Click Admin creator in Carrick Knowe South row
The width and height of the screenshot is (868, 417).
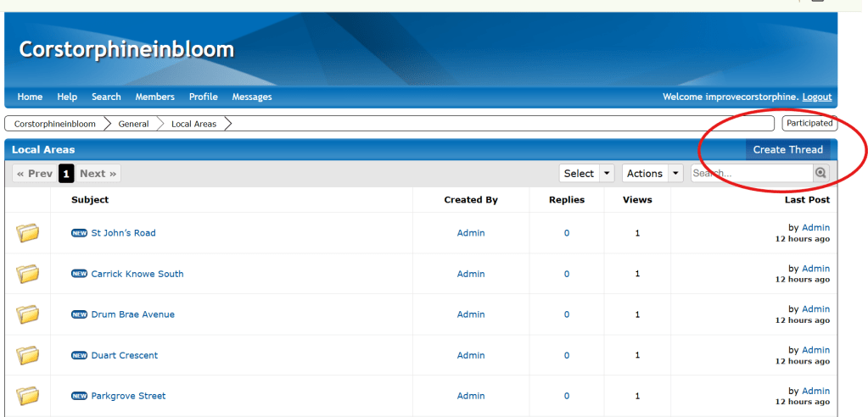point(471,274)
